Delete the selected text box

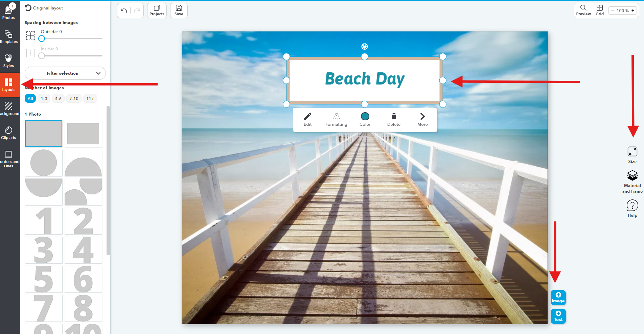tap(394, 120)
